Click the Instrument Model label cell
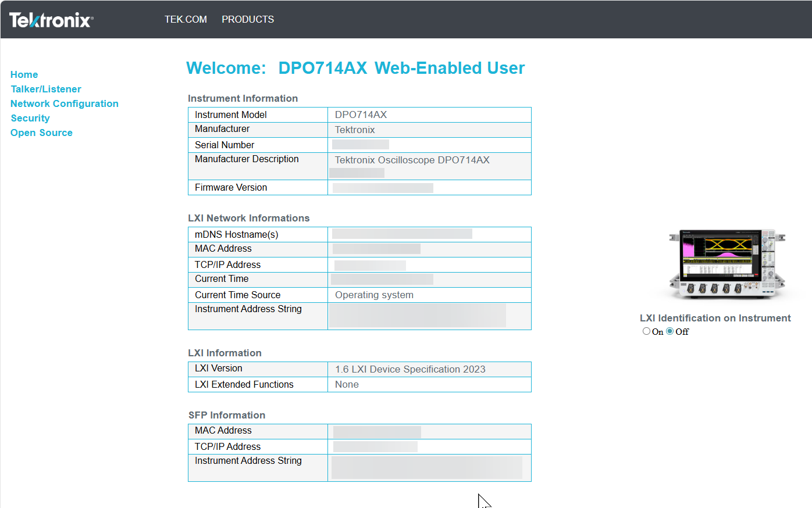 click(x=258, y=115)
